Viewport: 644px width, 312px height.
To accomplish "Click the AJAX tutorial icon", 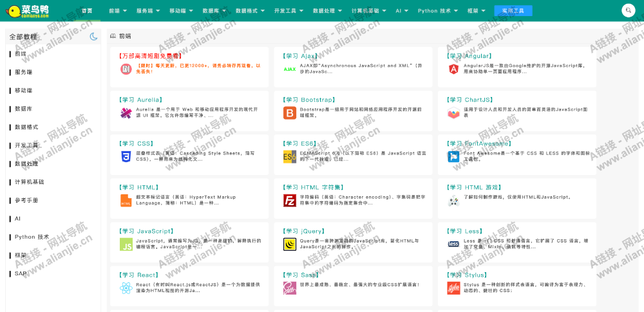I will point(290,69).
